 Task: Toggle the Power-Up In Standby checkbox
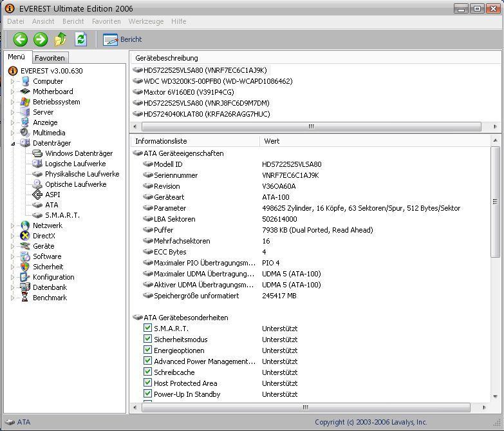click(147, 394)
